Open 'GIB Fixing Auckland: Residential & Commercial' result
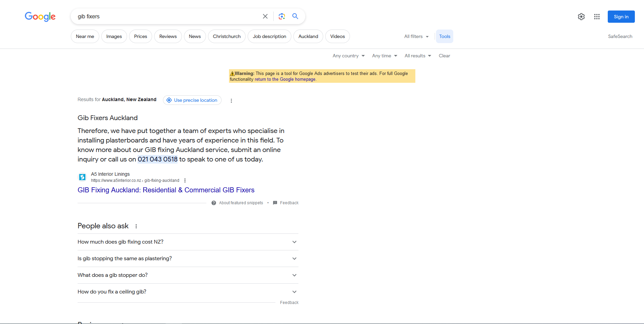 (x=166, y=190)
